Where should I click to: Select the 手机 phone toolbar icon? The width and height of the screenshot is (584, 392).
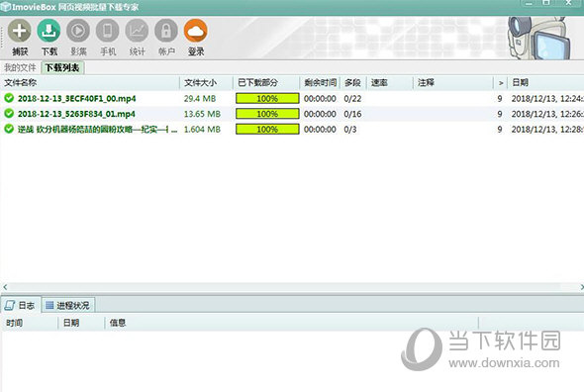pyautogui.click(x=108, y=31)
